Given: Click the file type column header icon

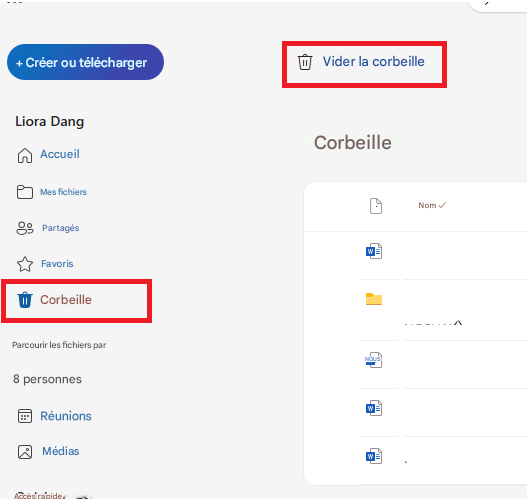Looking at the screenshot, I should click(376, 206).
